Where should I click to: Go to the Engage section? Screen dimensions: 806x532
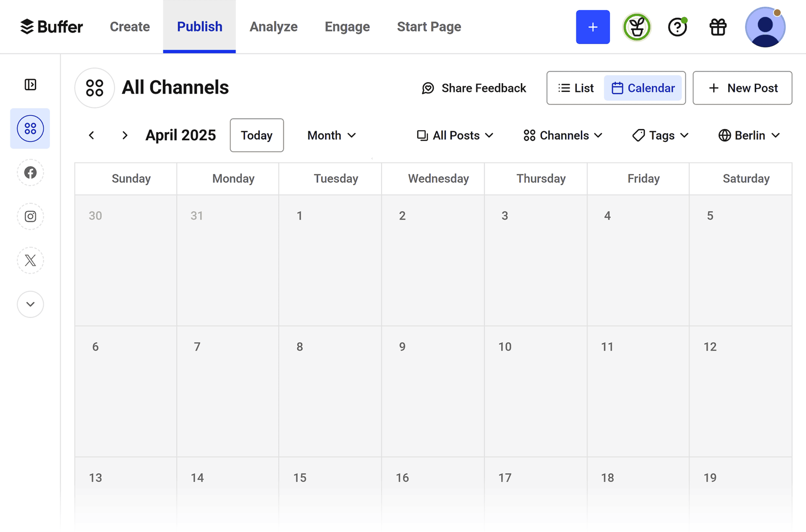(x=347, y=26)
